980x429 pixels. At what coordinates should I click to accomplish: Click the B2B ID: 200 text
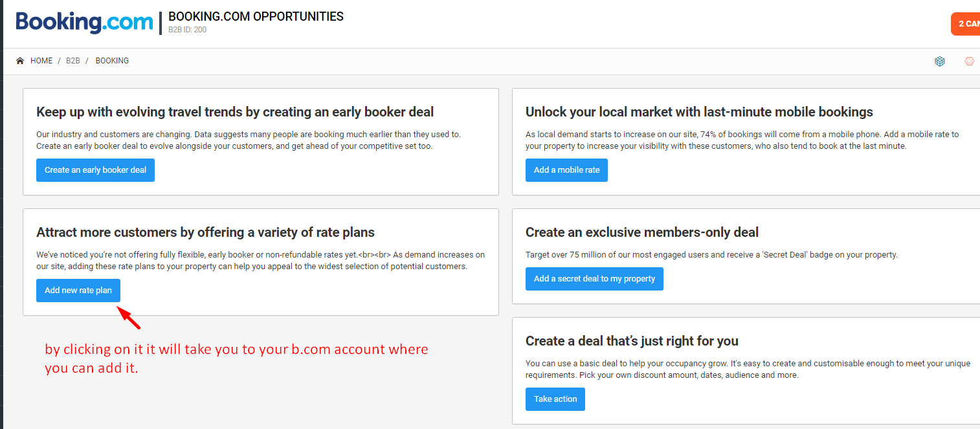click(187, 30)
